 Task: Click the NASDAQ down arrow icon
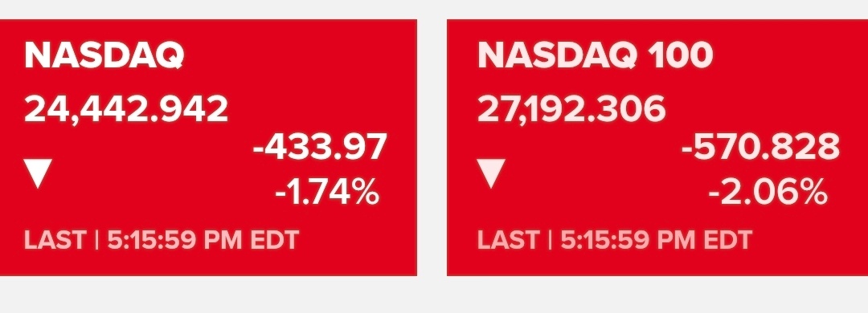[39, 173]
